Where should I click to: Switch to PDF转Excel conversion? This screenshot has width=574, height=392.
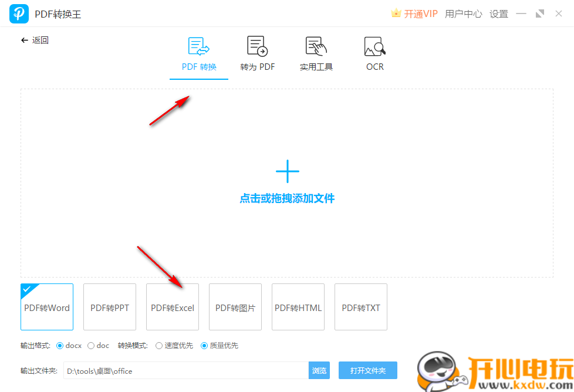point(172,307)
